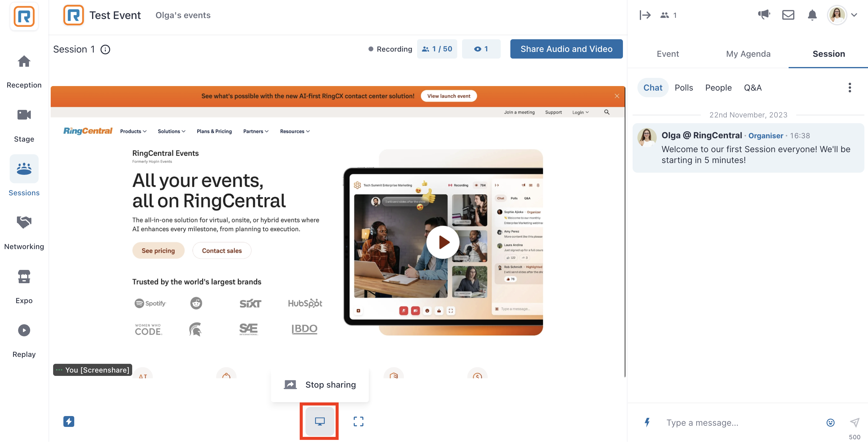Click the blue lightning quick actions button
Viewport: 868px width, 442px height.
pos(69,421)
